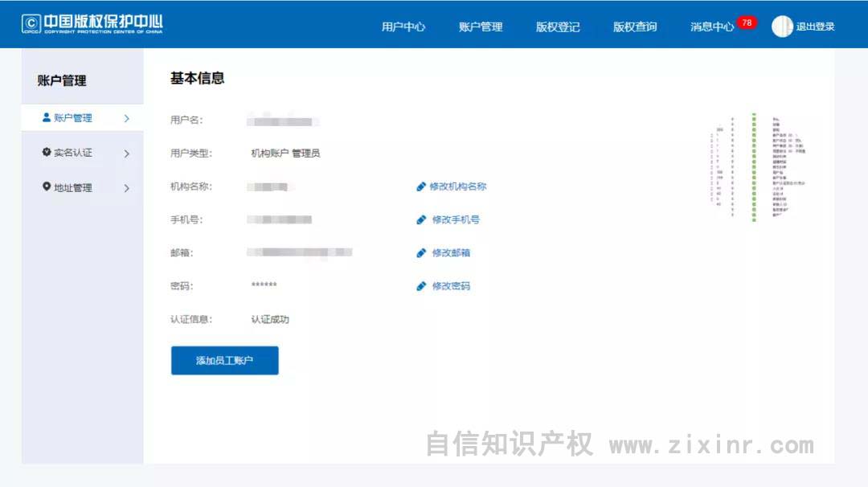
Task: Click the CPCC copyright center logo
Action: (92, 24)
